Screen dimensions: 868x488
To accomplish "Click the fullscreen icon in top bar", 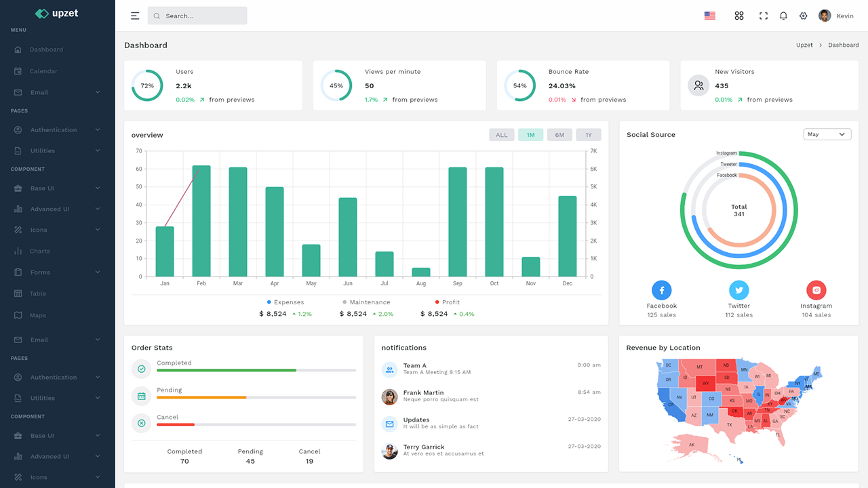I will [x=764, y=16].
